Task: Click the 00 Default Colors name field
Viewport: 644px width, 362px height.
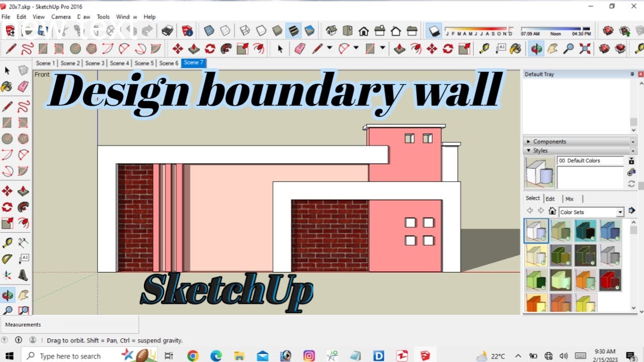Action: click(x=591, y=160)
